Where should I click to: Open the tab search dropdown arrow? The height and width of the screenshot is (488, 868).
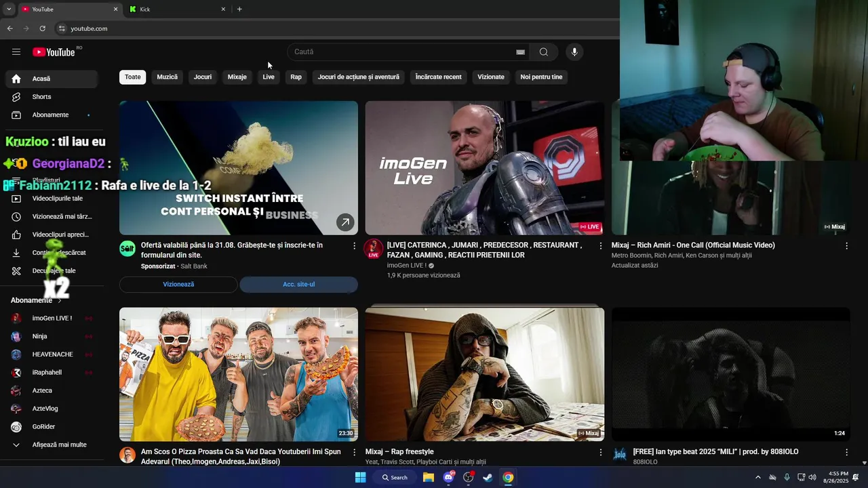[9, 9]
